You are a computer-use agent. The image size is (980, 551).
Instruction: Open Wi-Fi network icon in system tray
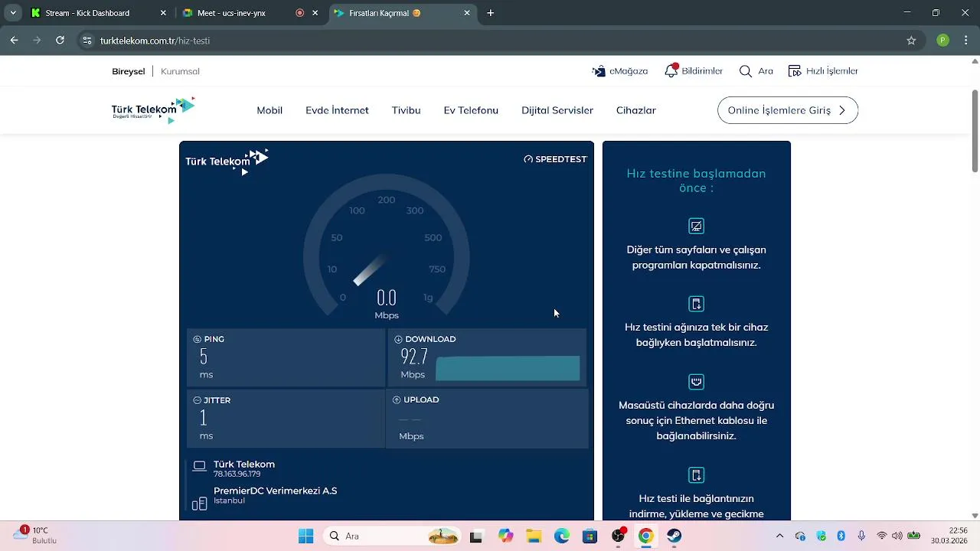click(x=882, y=536)
